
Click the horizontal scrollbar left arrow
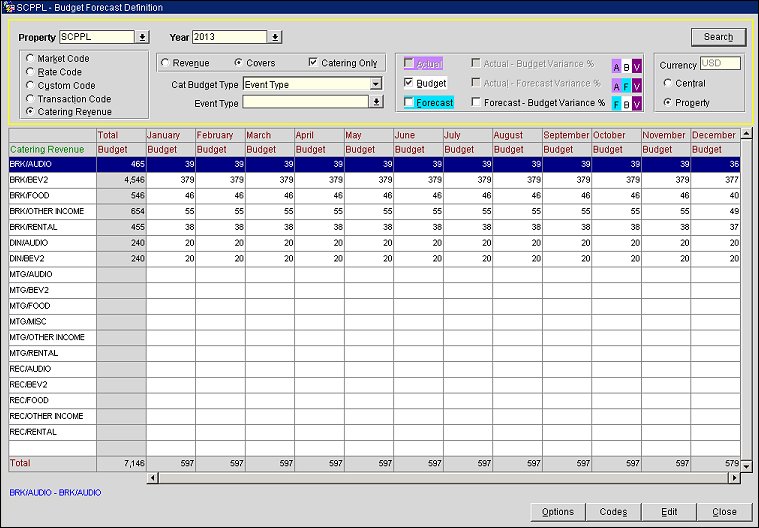pos(152,478)
